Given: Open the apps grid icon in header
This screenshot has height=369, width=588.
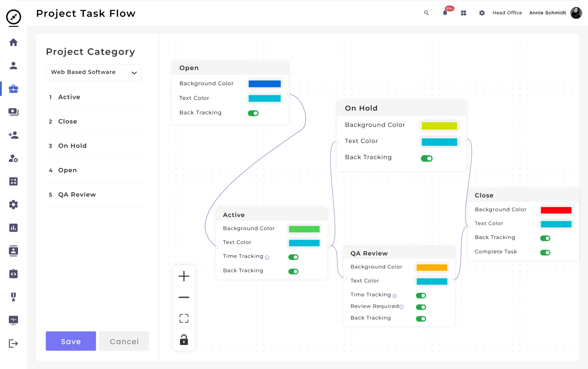Looking at the screenshot, I should [463, 13].
